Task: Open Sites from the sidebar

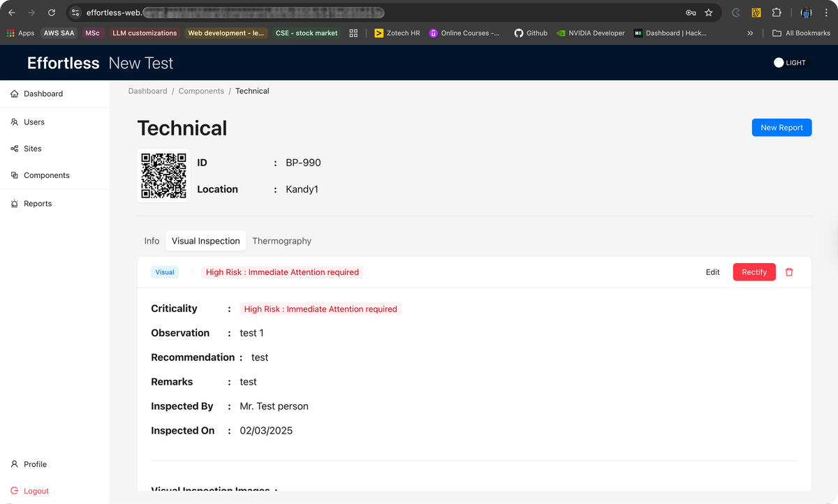Action: (x=33, y=149)
